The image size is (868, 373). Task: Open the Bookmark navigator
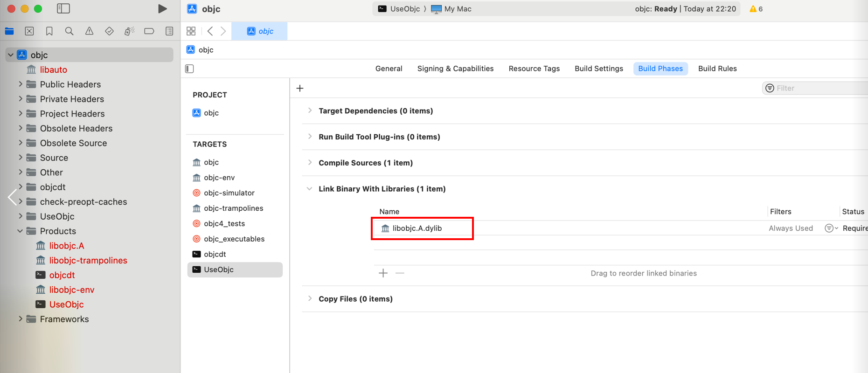click(x=49, y=31)
